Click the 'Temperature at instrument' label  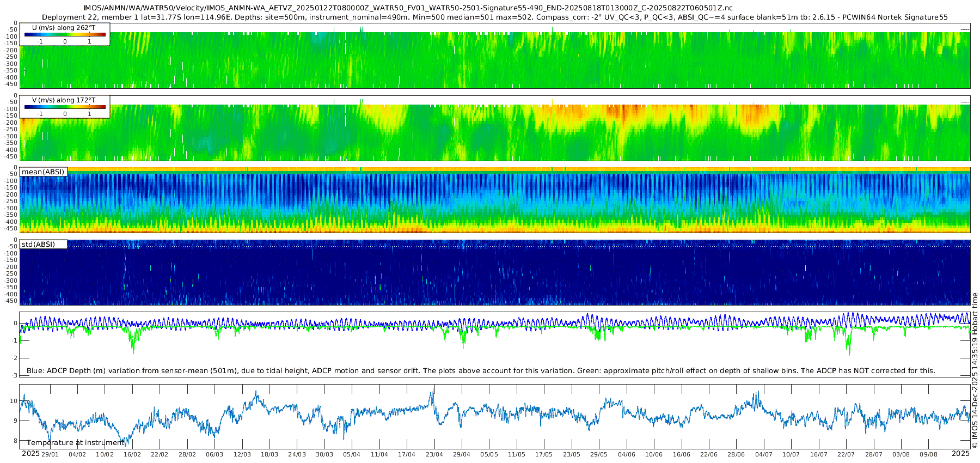(x=76, y=443)
